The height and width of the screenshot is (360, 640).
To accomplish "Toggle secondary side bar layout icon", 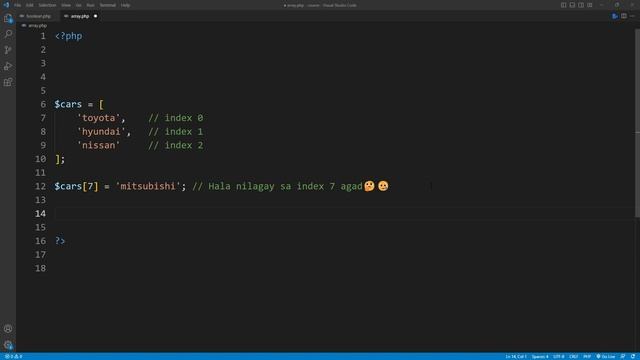I will 581,5.
